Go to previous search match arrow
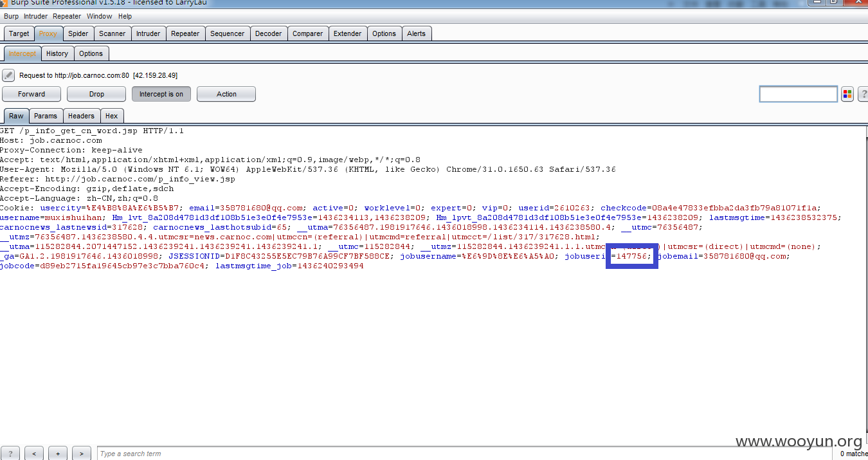Screen dimensions: 868x460 point(34,454)
